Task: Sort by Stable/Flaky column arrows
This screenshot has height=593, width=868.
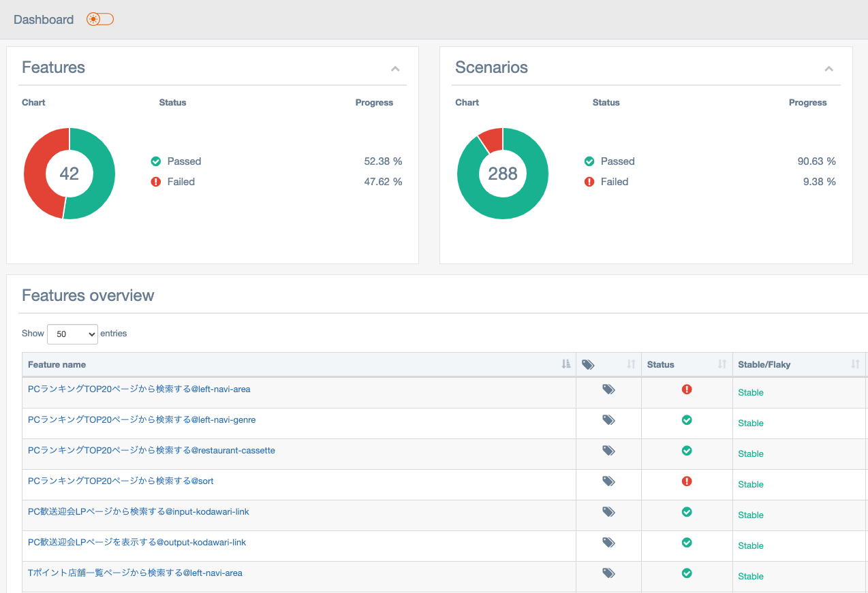Action: 855,364
